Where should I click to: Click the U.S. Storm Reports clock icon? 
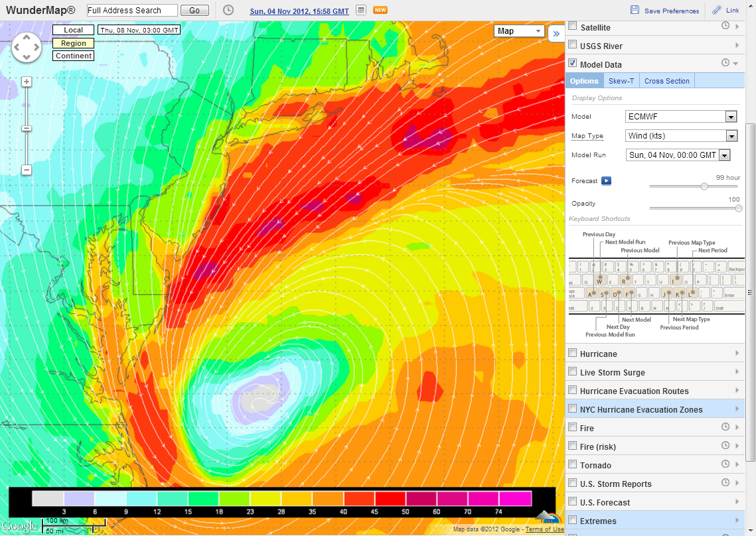[x=725, y=482]
